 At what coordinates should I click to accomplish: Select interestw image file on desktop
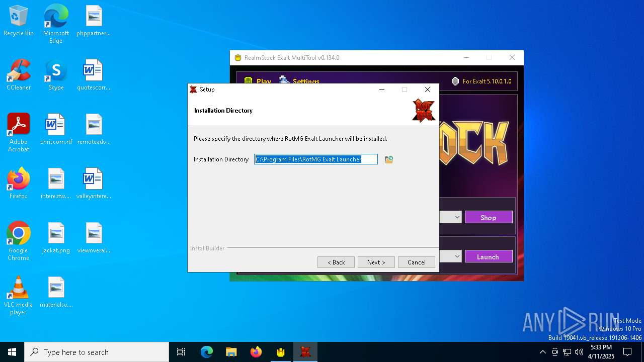point(56,184)
